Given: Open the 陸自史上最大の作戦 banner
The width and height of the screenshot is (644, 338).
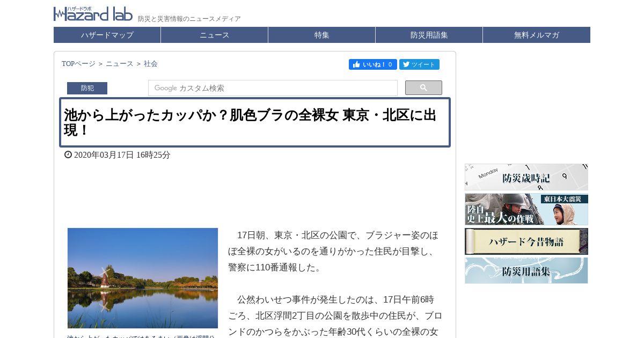Looking at the screenshot, I should point(526,209).
